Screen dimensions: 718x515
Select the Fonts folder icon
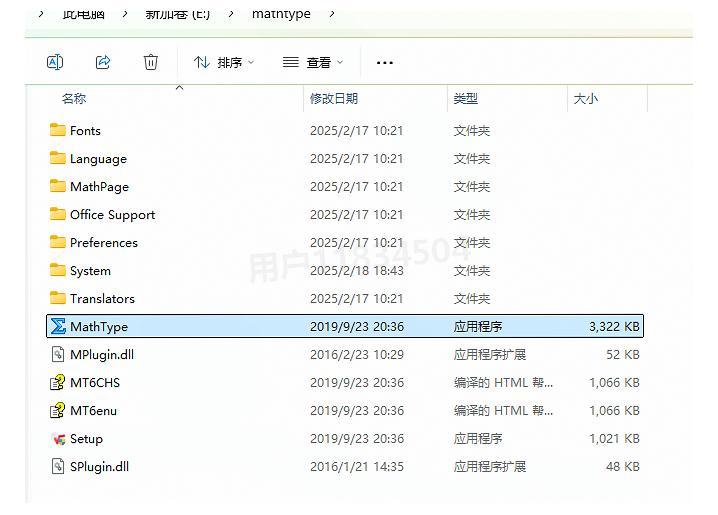click(58, 130)
